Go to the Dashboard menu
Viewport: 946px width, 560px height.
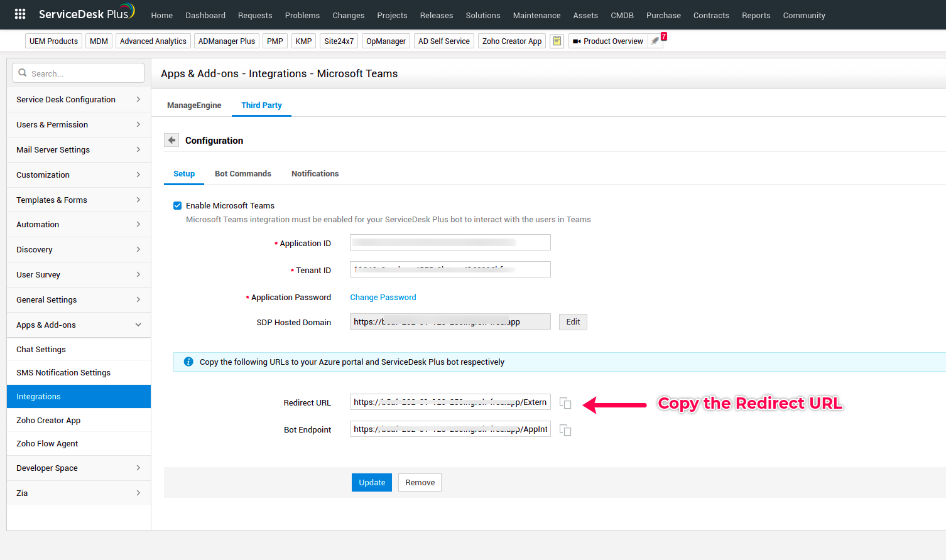205,15
